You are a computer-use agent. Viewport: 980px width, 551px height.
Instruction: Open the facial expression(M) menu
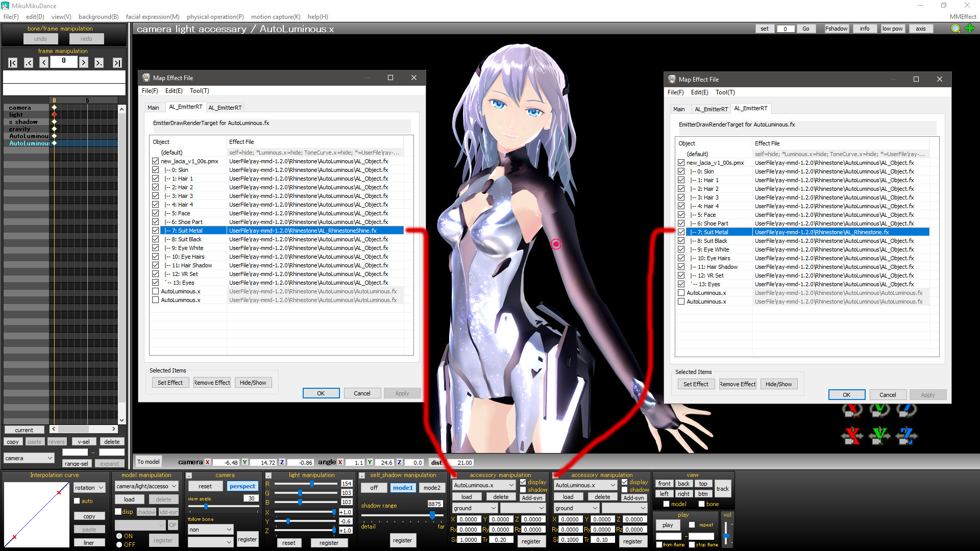click(153, 17)
